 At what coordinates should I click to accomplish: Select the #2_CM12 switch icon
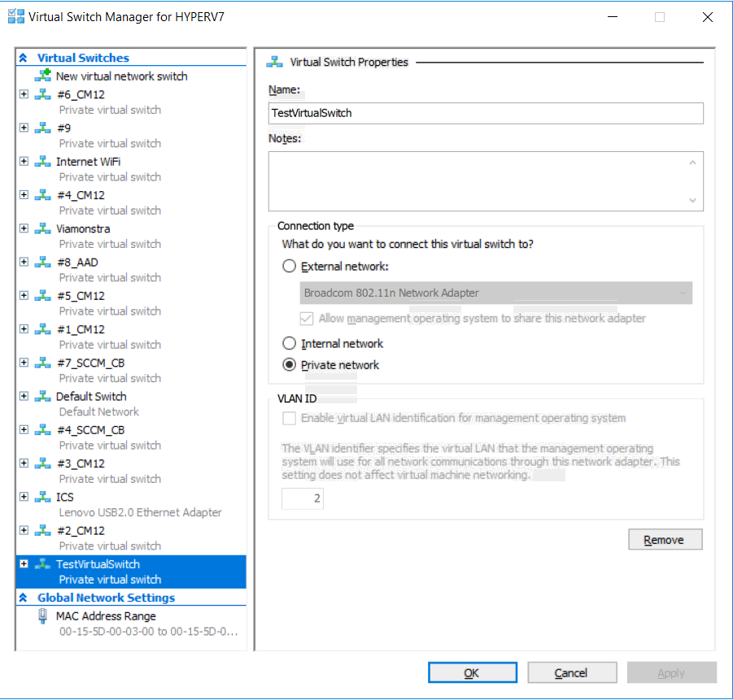pos(43,530)
